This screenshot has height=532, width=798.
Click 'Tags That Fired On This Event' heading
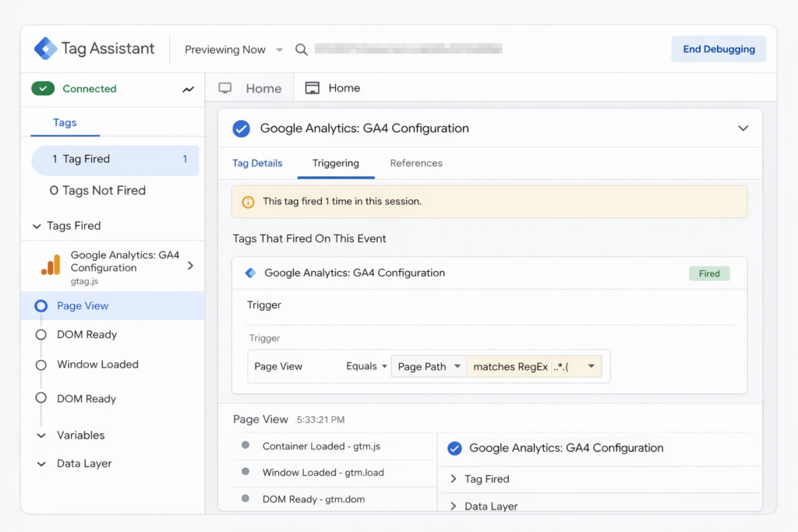pos(309,238)
